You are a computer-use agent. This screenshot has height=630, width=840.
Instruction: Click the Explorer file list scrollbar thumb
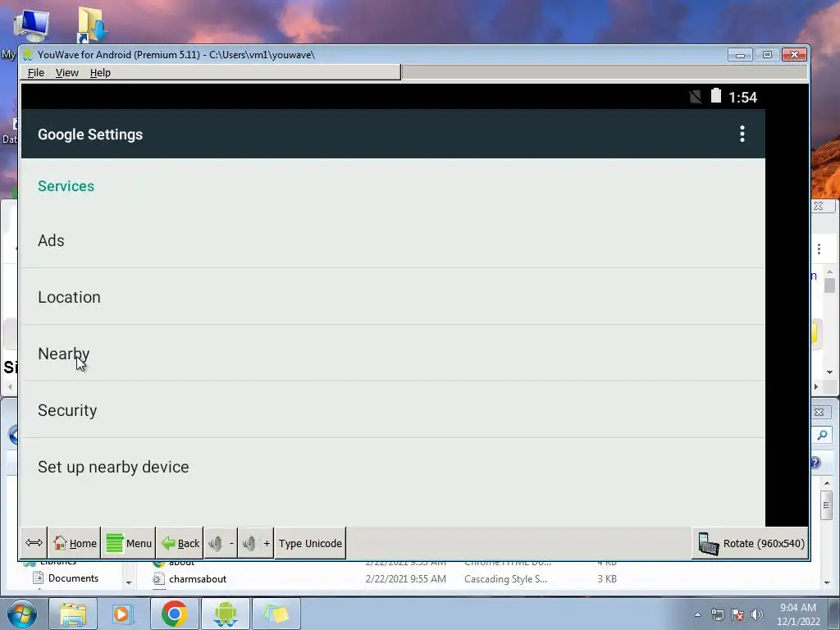tap(826, 504)
